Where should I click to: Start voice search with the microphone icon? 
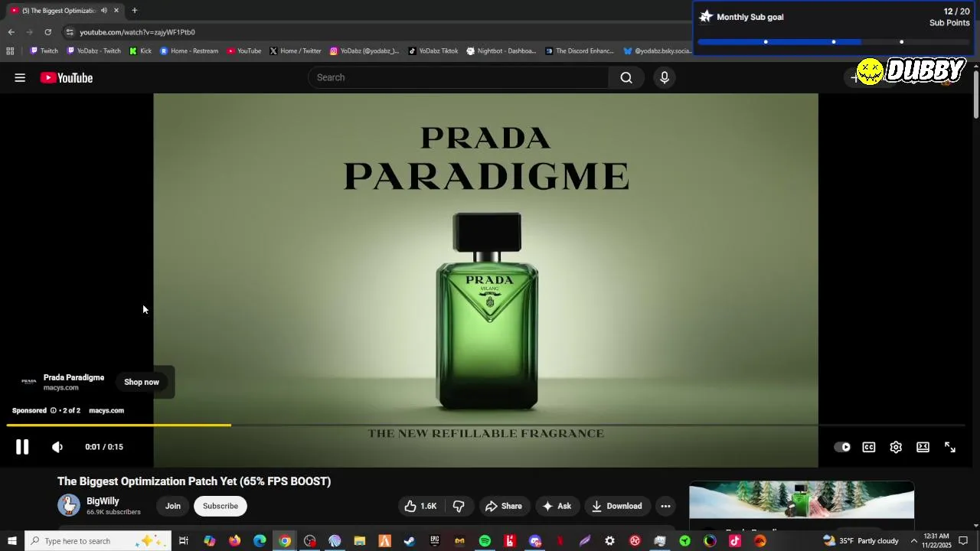pyautogui.click(x=665, y=77)
